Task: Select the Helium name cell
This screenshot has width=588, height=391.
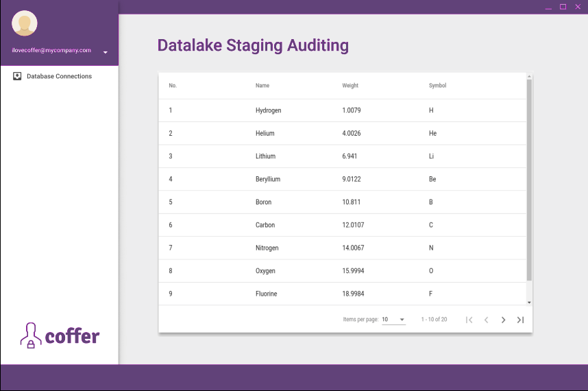Action: (265, 133)
